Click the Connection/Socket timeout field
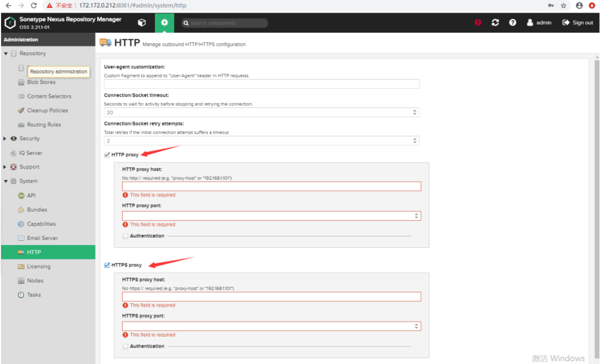The width and height of the screenshot is (600, 364). 262,113
